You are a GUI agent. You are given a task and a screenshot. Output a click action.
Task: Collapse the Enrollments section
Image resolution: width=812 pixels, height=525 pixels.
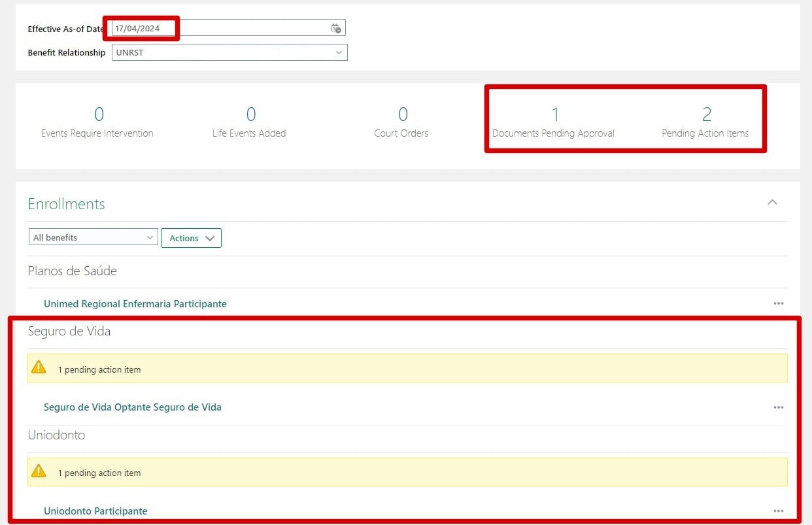(x=772, y=203)
